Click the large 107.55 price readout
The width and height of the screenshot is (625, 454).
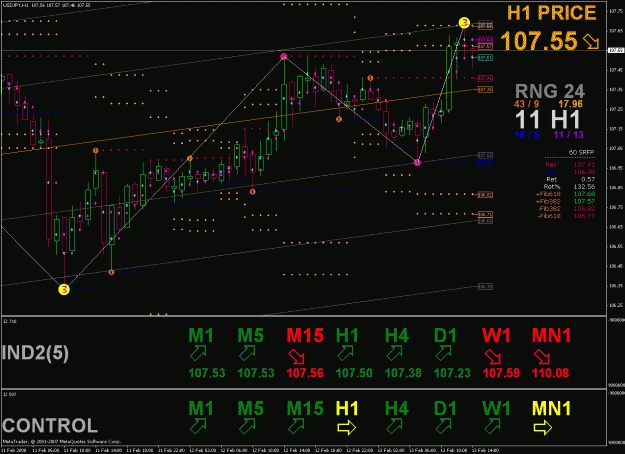539,41
